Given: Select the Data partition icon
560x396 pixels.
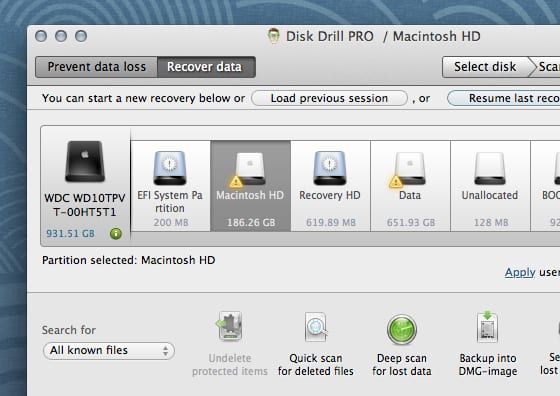Looking at the screenshot, I should pos(410,169).
